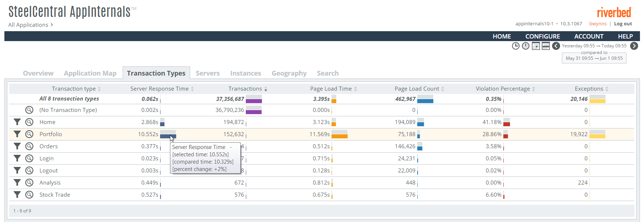644x222 pixels.
Task: Click the magnifier icon in Stock Trade row
Action: click(x=29, y=194)
